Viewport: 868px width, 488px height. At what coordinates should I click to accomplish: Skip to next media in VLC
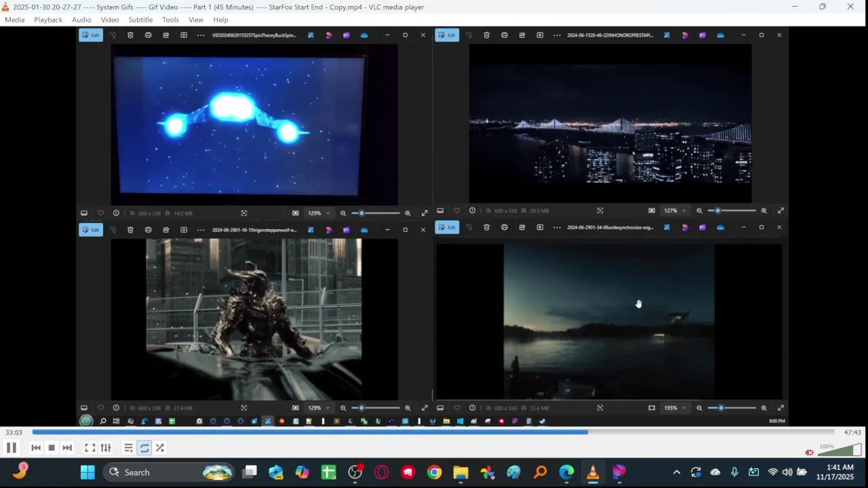tap(67, 448)
